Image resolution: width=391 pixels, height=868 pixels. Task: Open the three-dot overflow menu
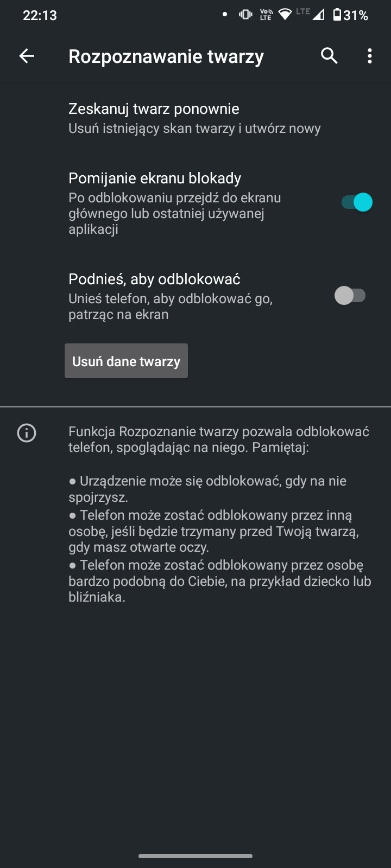370,56
